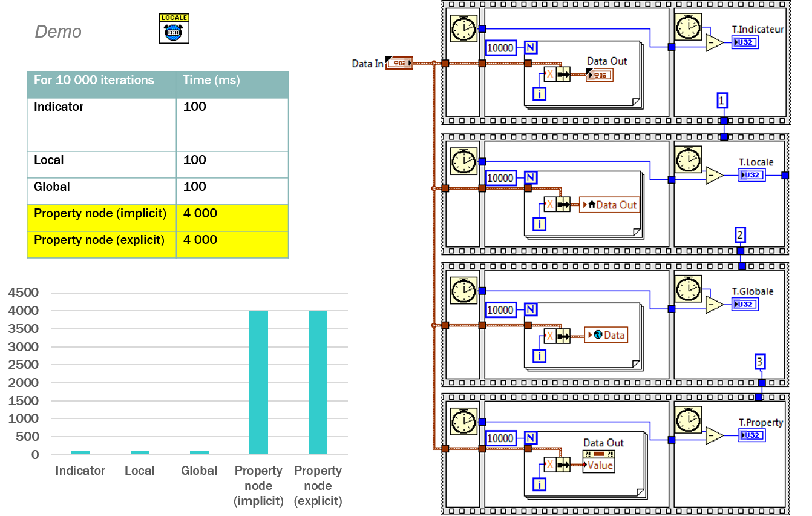Click the end Tick Count clock beside T.Indicateur
This screenshot has height=516, width=812.
[688, 27]
